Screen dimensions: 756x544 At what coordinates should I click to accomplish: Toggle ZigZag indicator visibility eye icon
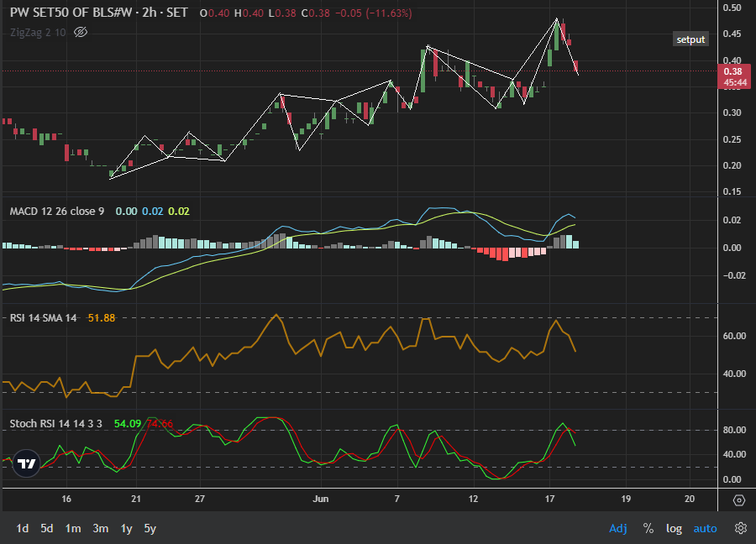tap(81, 33)
